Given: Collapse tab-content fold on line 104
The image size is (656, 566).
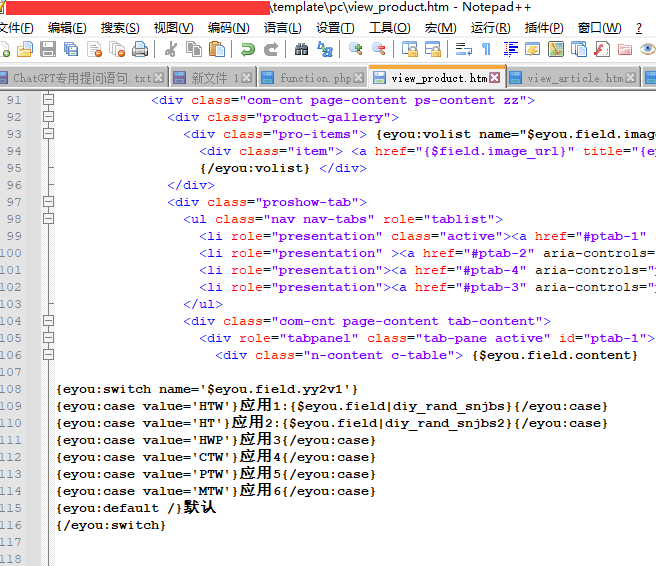Looking at the screenshot, I should pyautogui.click(x=49, y=320).
